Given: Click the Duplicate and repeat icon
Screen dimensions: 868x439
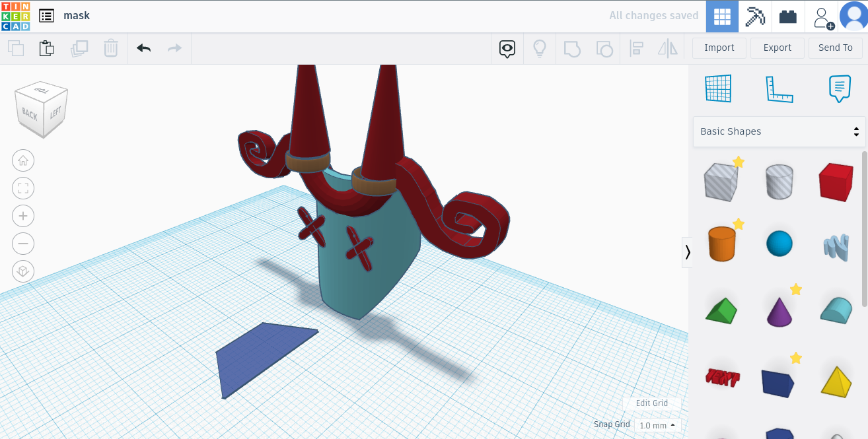Looking at the screenshot, I should point(79,48).
